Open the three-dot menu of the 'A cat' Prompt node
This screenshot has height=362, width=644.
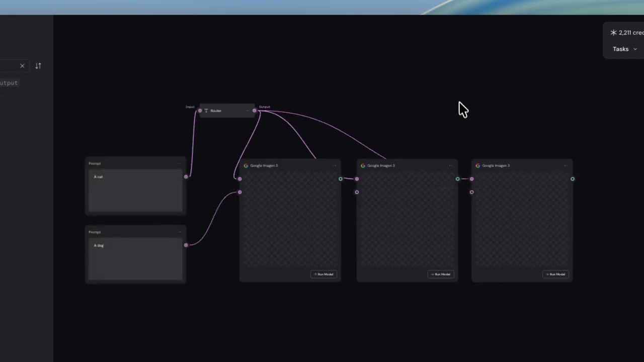point(180,163)
